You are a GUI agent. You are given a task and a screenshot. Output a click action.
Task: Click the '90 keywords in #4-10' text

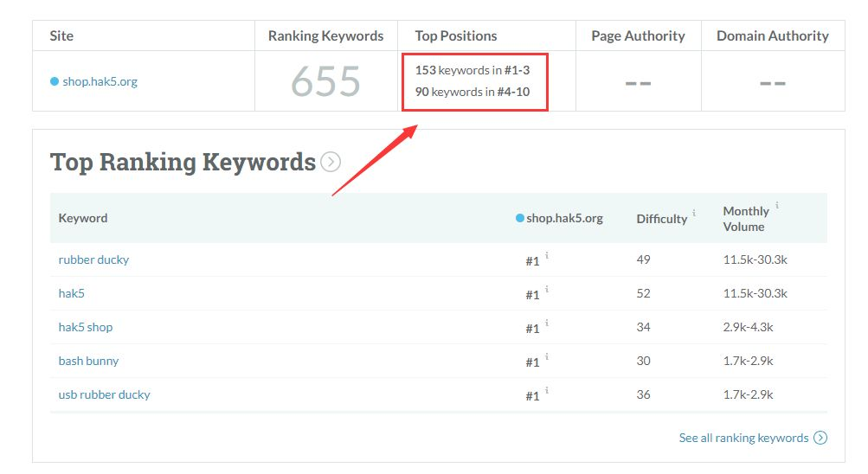(x=473, y=92)
